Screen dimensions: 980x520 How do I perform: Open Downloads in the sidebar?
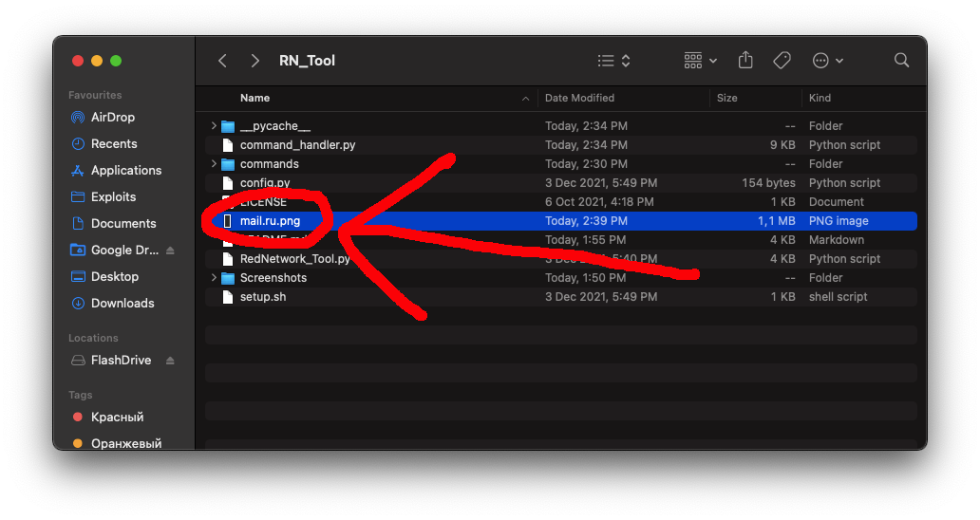point(122,304)
